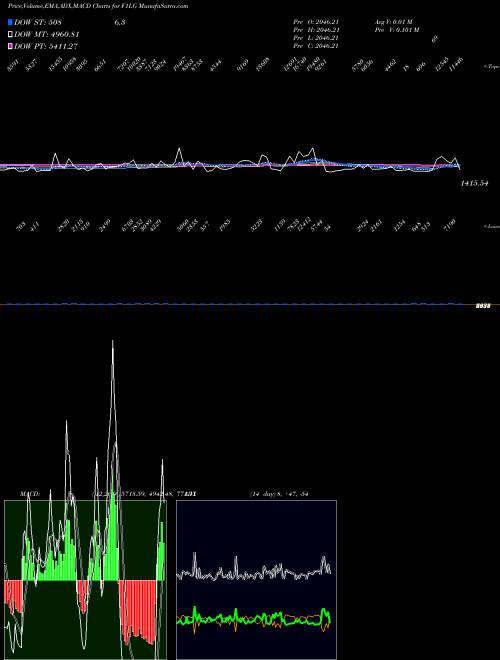Click the blue DOW ST legend swatch
The width and height of the screenshot is (500, 660).
tap(11, 22)
